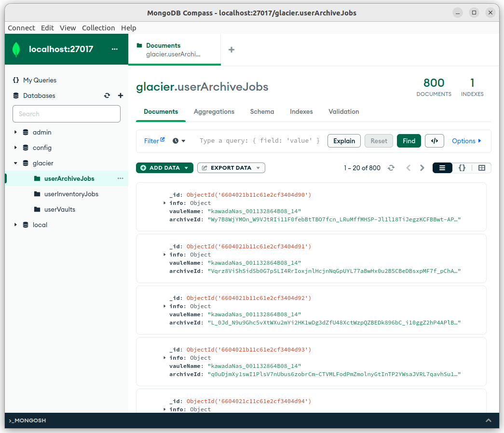Open the userInventoryJobs collection
The width and height of the screenshot is (504, 433).
coord(71,194)
